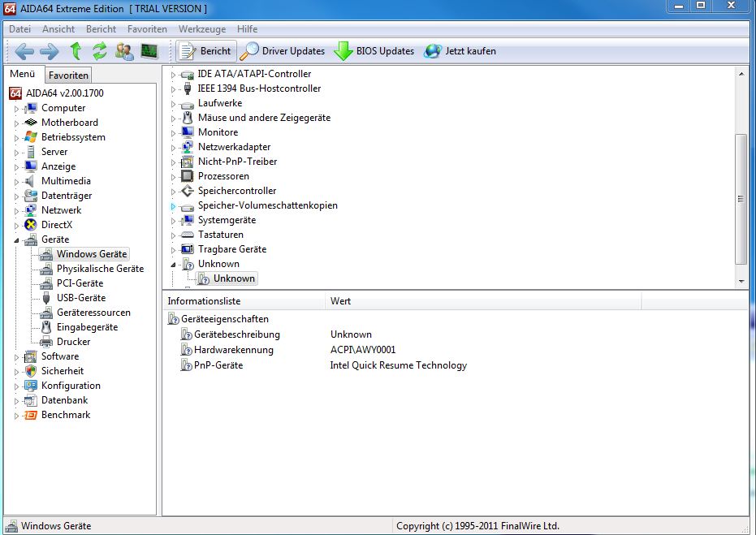The width and height of the screenshot is (756, 535).
Task: Select the Nicht-PnP-Treiber device icon
Action: click(x=187, y=162)
